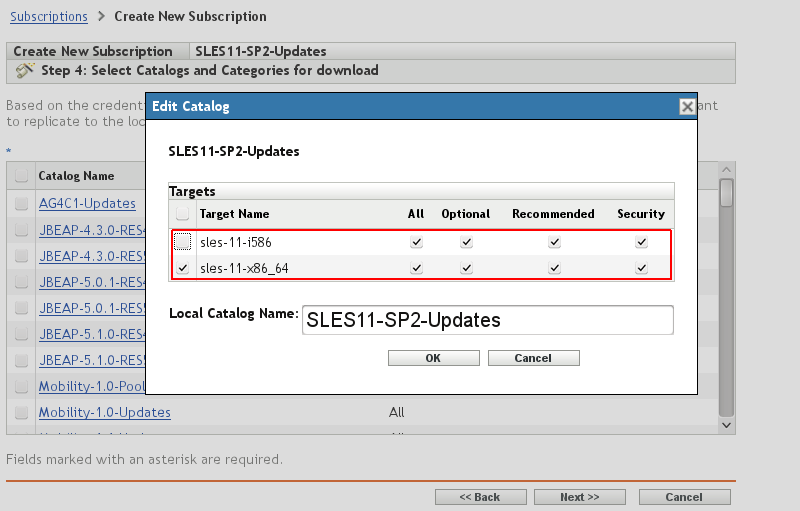Toggle the select-all targets header checkbox

coord(182,214)
